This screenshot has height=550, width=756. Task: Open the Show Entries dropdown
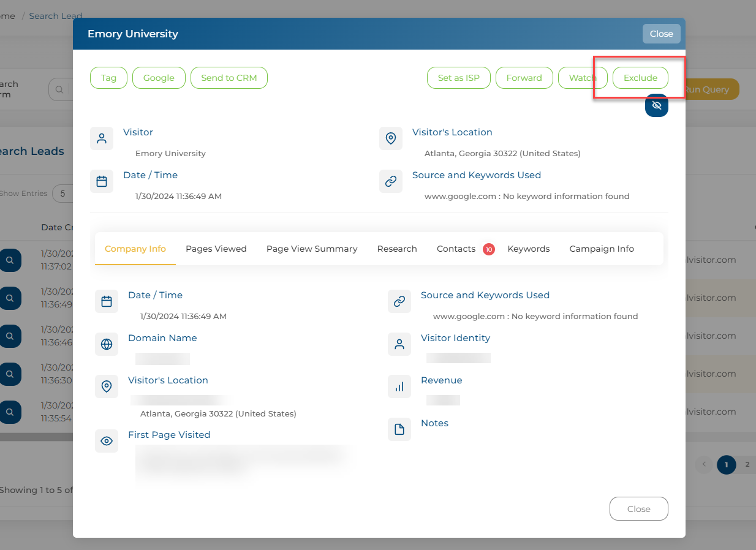(62, 194)
